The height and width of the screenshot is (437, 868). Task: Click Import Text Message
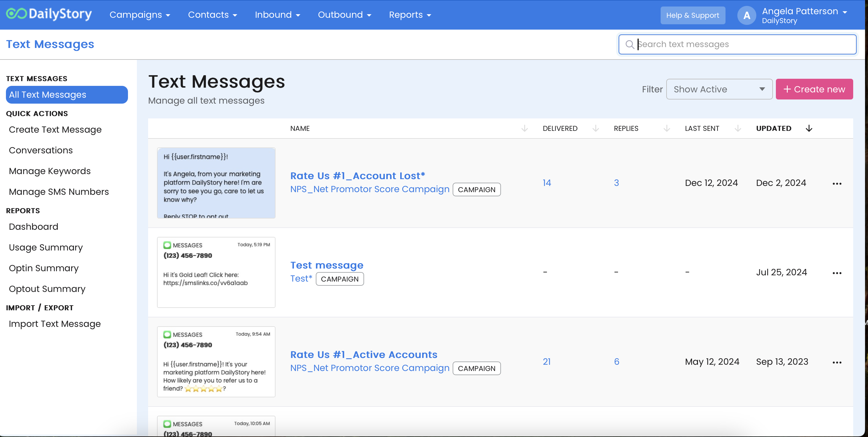pos(55,324)
